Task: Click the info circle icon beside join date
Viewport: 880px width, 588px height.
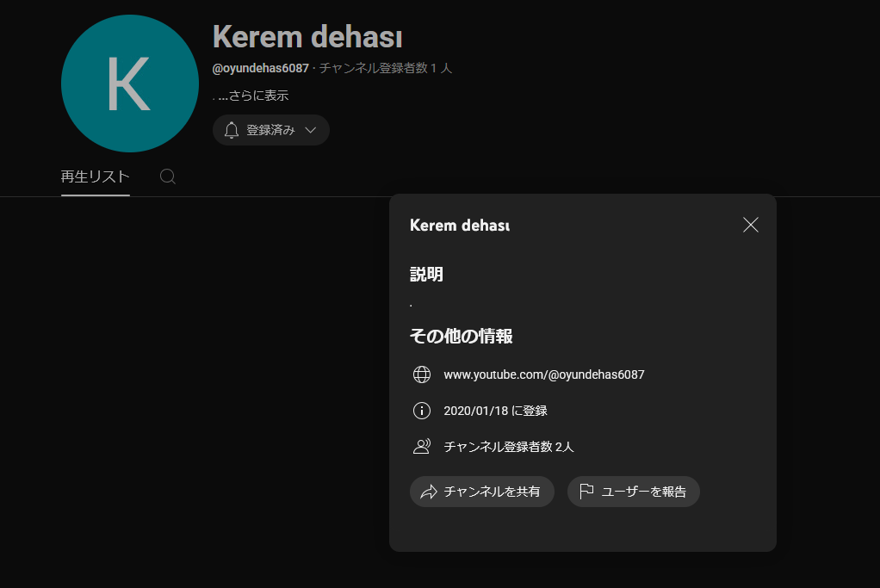Action: 421,411
